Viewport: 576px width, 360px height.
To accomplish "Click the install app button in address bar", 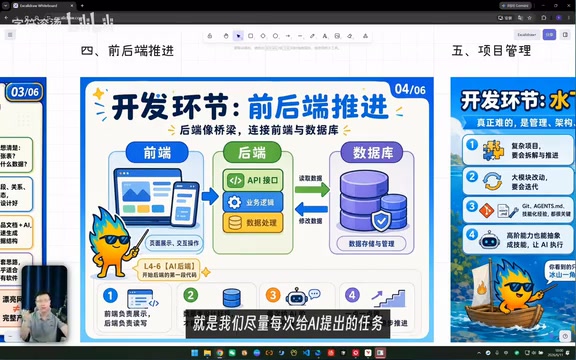I will pyautogui.click(x=505, y=18).
